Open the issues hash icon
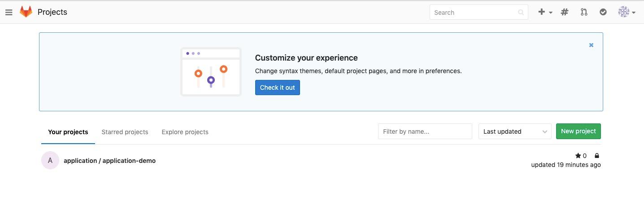 (565, 12)
